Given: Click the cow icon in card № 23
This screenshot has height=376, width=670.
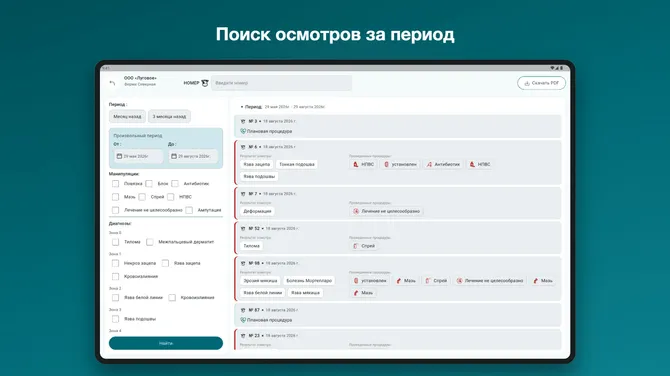Looking at the screenshot, I should click(x=243, y=336).
